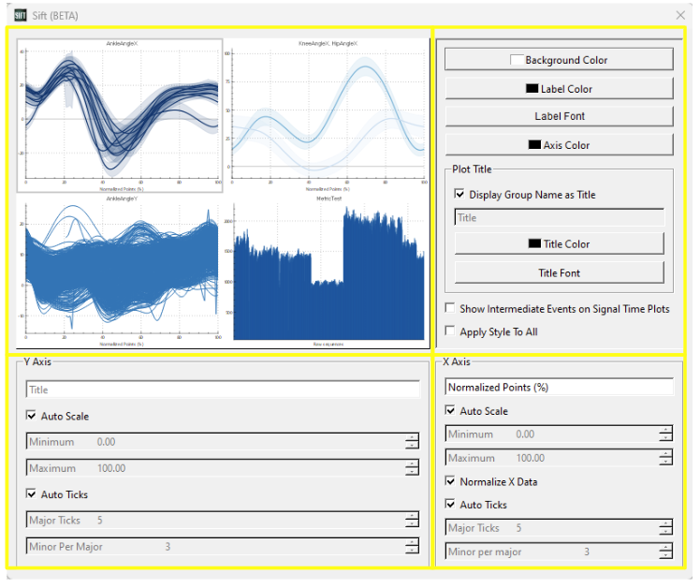Uncheck Display Group Name as Title
The image size is (700, 588).
click(459, 195)
